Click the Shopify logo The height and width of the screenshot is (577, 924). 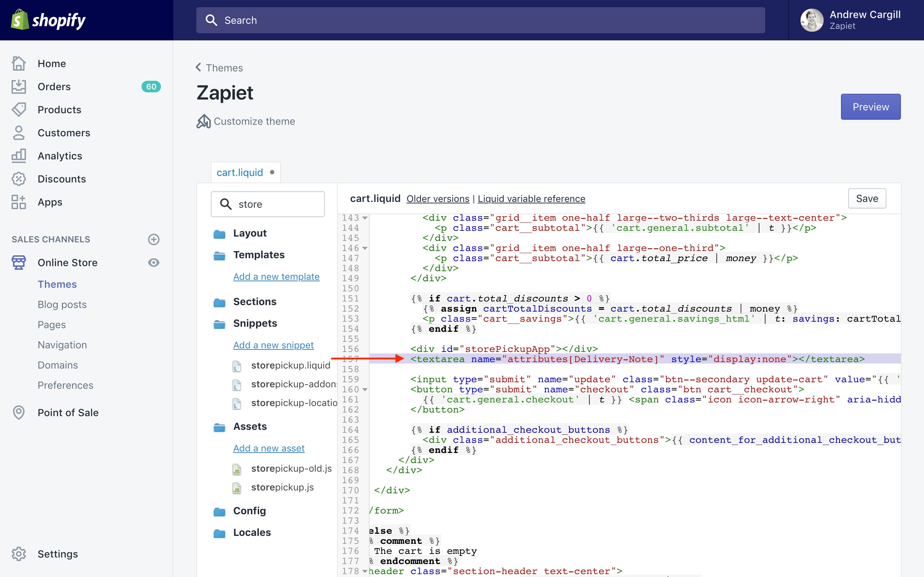click(48, 20)
